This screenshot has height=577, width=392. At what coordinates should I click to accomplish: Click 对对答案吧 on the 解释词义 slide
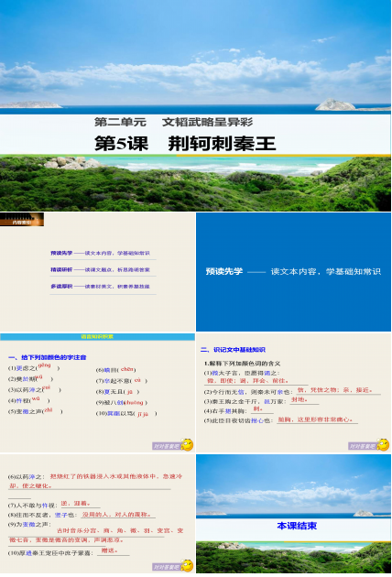point(363,446)
